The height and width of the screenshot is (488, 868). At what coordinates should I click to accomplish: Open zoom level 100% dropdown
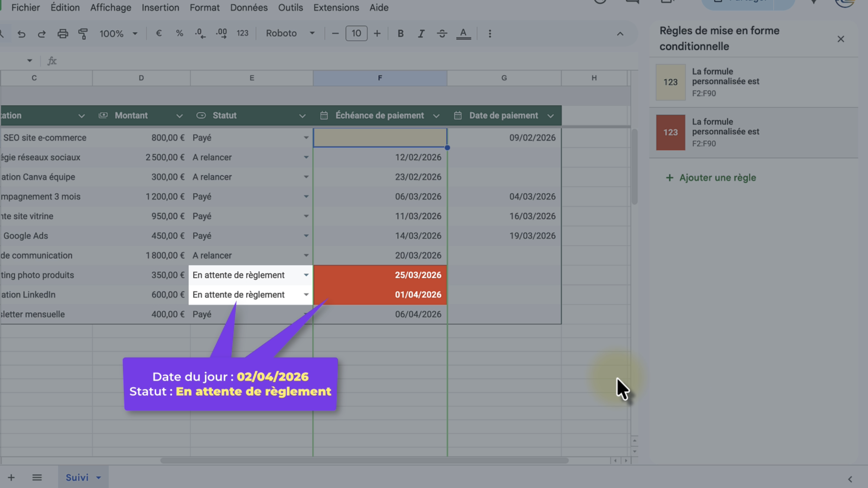pyautogui.click(x=118, y=33)
